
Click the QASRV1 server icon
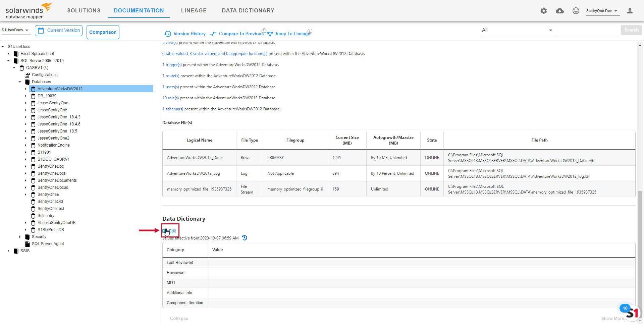(x=22, y=68)
